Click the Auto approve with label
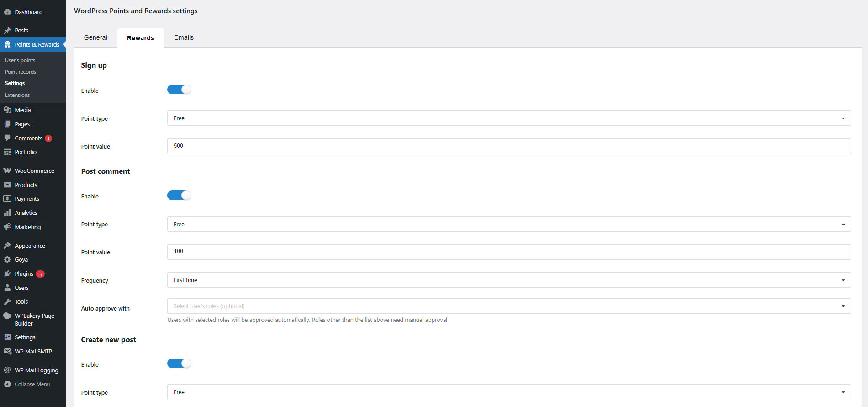The image size is (868, 407). [x=105, y=309]
